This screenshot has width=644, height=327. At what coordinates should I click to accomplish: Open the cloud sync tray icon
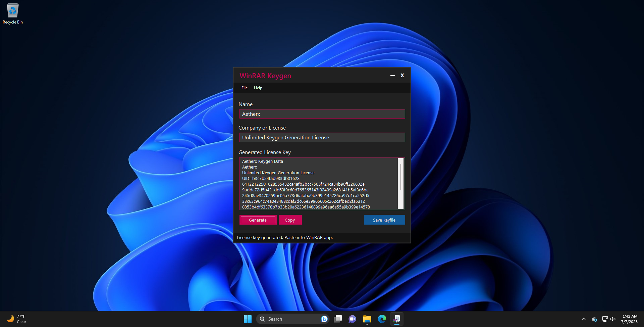tap(594, 319)
